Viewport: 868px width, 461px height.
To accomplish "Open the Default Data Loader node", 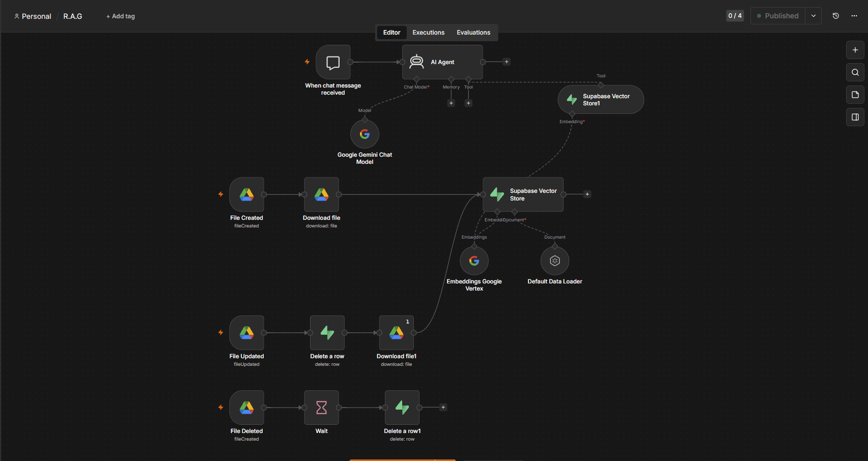I will (555, 261).
